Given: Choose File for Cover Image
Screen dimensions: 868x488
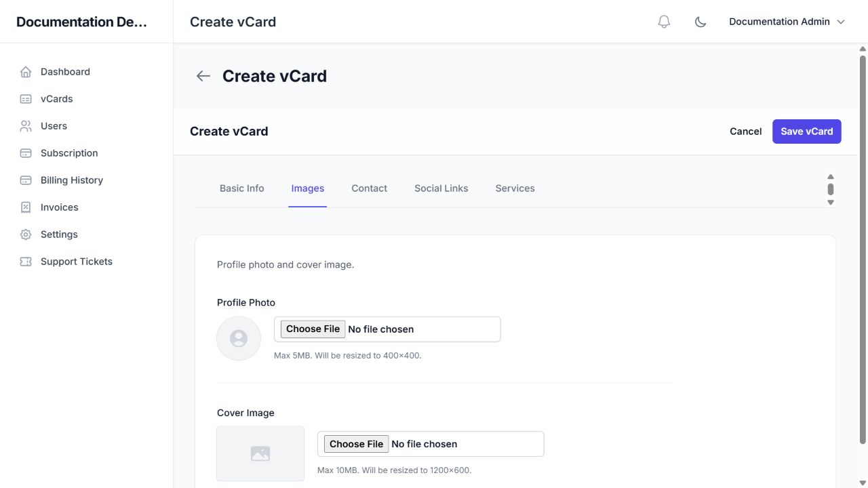Looking at the screenshot, I should point(357,444).
